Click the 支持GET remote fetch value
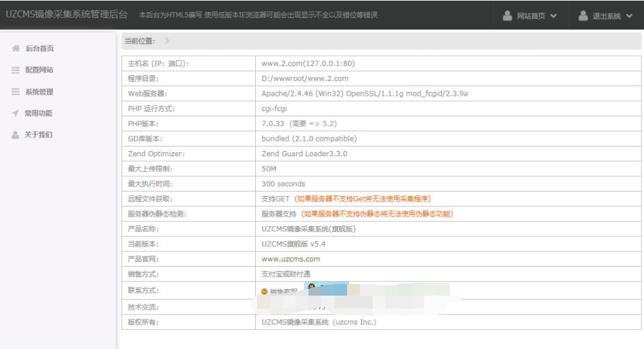This screenshot has height=349, width=644. (276, 199)
